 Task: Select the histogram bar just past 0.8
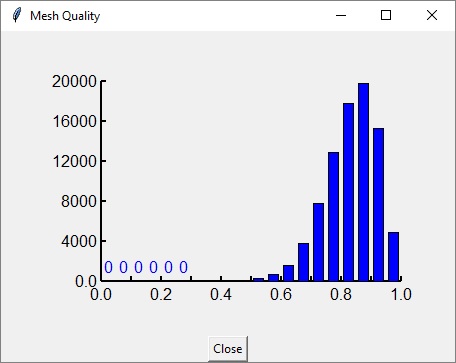coord(348,192)
